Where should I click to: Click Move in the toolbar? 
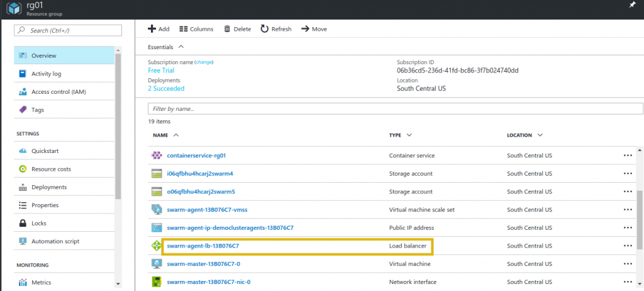point(314,29)
